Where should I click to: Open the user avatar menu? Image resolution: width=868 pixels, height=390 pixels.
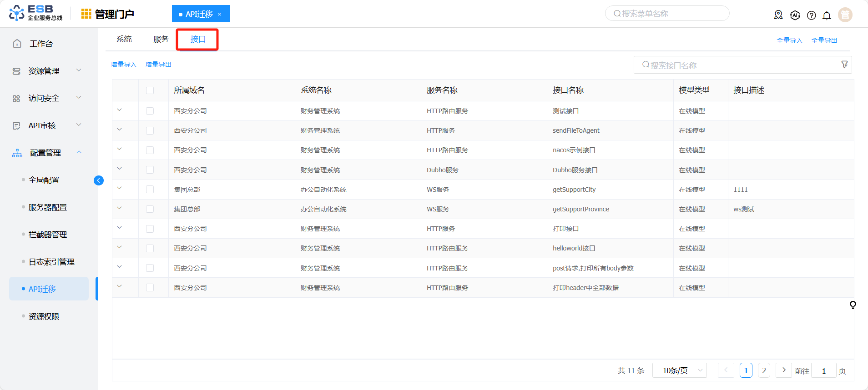[845, 15]
